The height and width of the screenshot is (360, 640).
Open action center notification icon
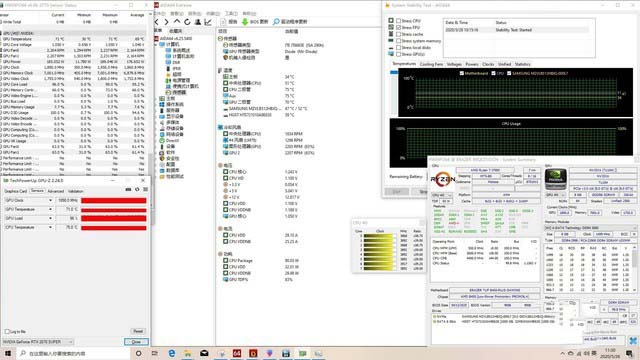629,353
